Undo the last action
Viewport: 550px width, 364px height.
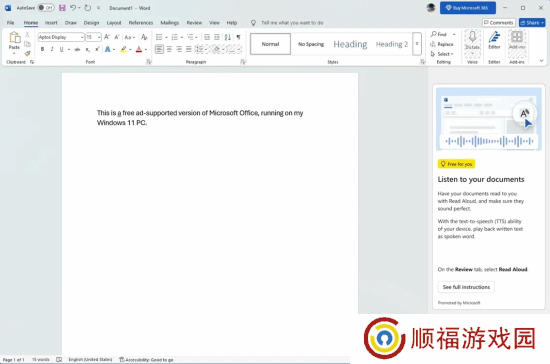(x=73, y=8)
